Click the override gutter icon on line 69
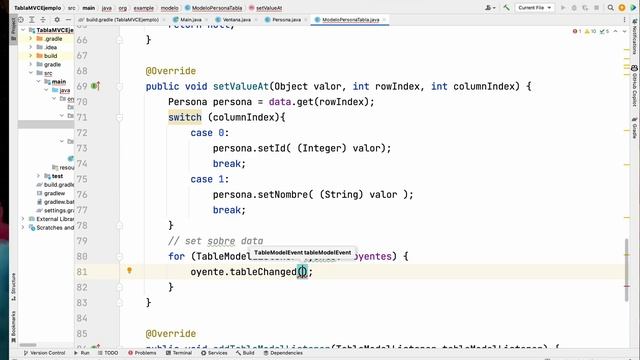The image size is (640, 360). 95,86
